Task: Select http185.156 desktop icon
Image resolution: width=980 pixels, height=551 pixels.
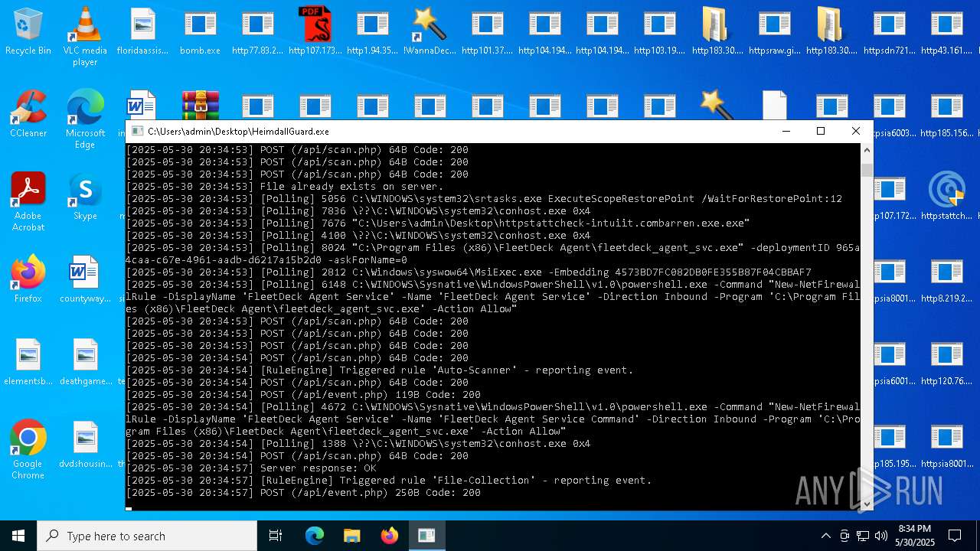Action: [946, 114]
